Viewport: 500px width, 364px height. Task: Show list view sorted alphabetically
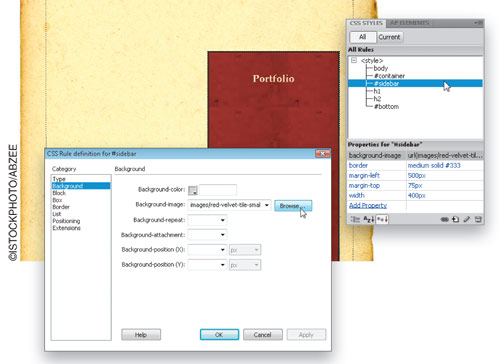tap(368, 219)
